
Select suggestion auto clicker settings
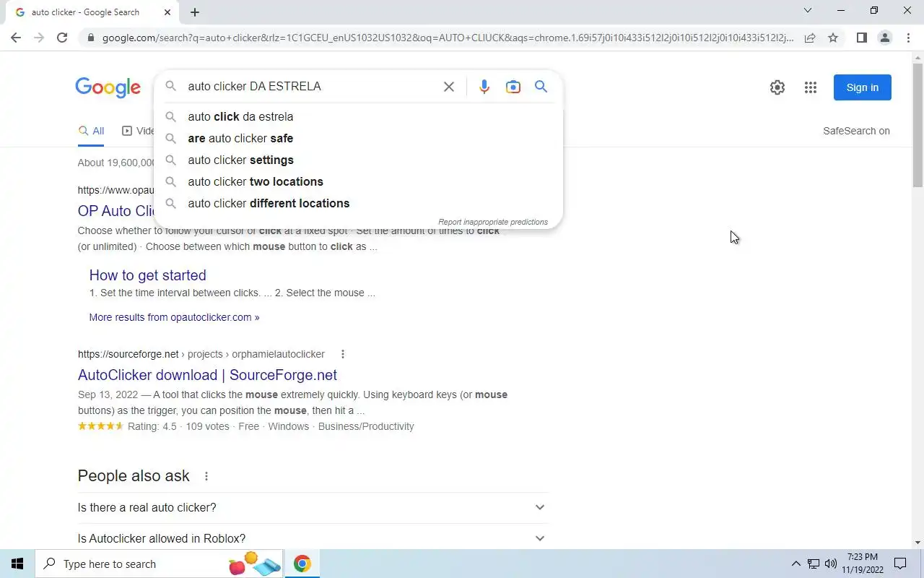click(x=358, y=160)
